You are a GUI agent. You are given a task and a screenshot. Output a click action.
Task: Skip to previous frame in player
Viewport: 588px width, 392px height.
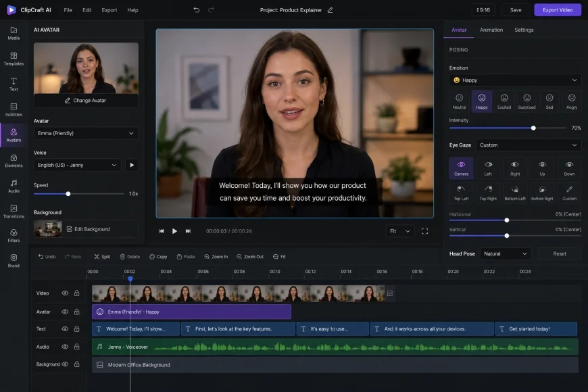pyautogui.click(x=162, y=231)
